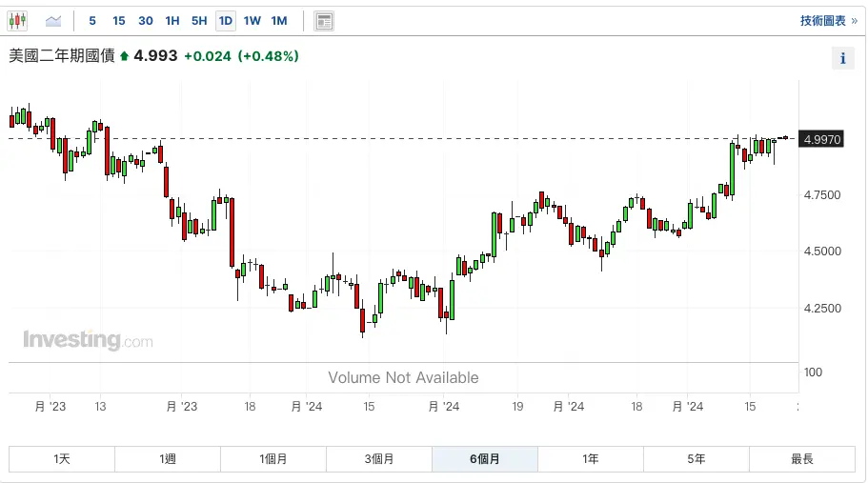The image size is (868, 483).
Task: Select the 1H interval
Action: point(172,21)
